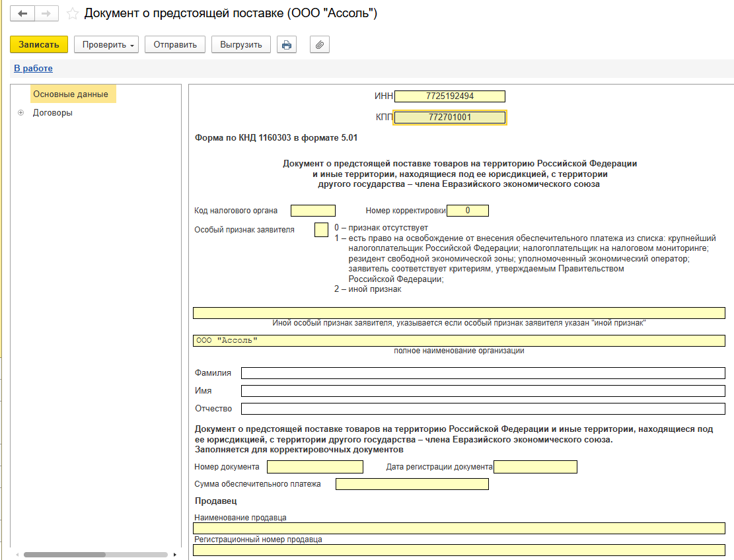Screen dimensions: 734x560
Task: Click the Дата регистрации документа field
Action: click(x=535, y=468)
